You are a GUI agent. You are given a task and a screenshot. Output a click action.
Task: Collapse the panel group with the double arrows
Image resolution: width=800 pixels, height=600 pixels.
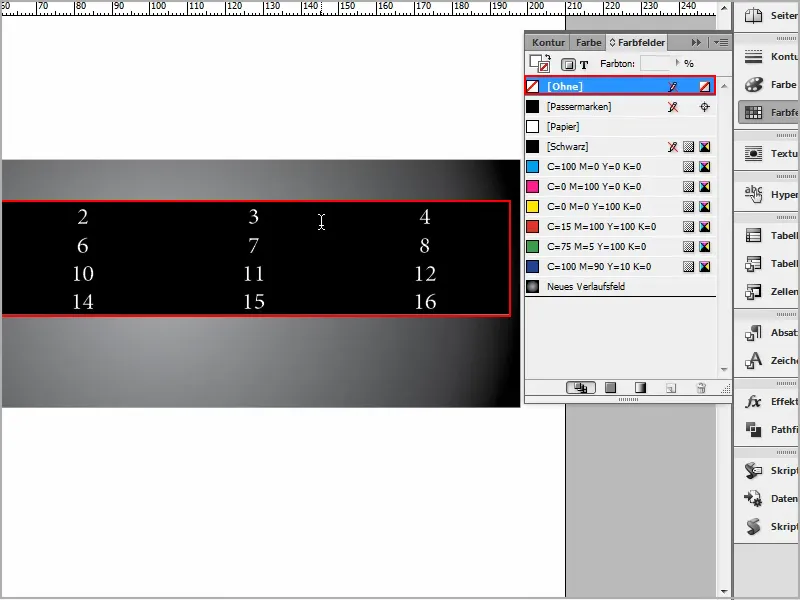(x=697, y=42)
